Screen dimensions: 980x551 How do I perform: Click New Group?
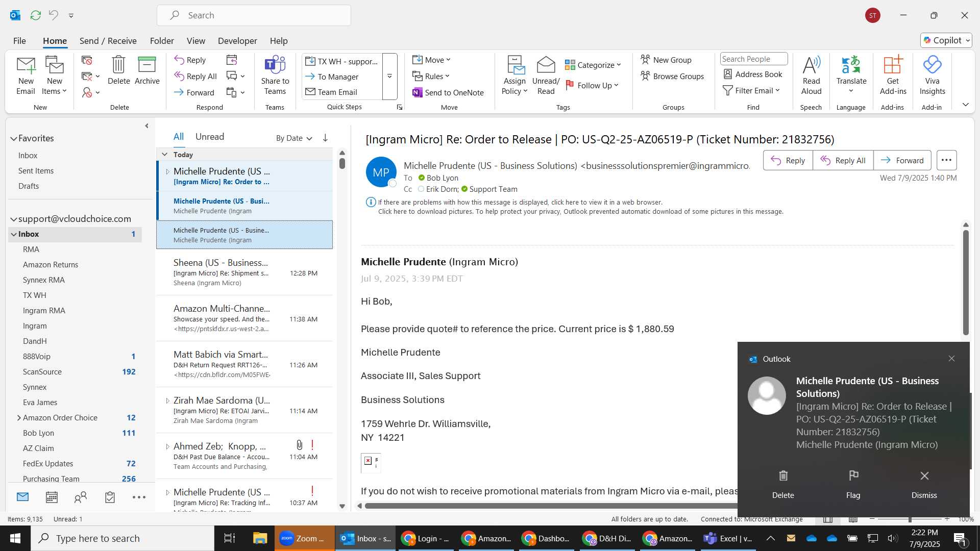coord(666,60)
